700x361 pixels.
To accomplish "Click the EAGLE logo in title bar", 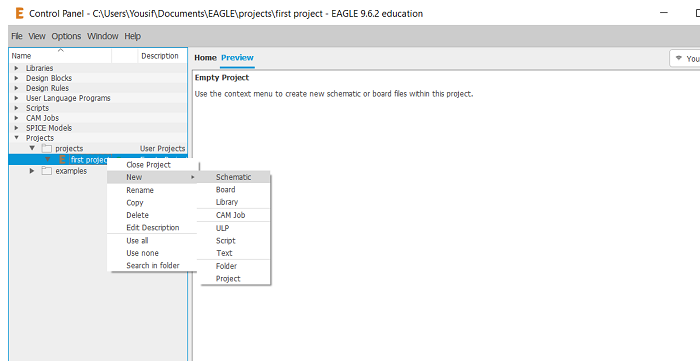I will pos(19,13).
